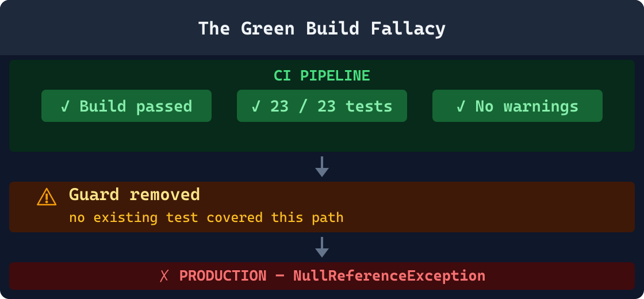This screenshot has height=299, width=644.
Task: Click the NullReferenceException text
Action: [x=389, y=276]
